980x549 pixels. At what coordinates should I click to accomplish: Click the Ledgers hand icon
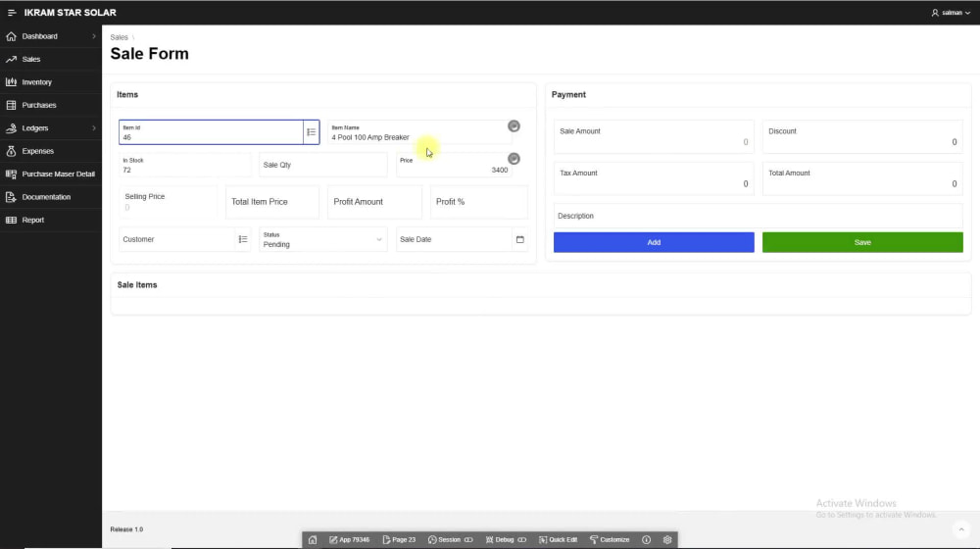pos(11,128)
